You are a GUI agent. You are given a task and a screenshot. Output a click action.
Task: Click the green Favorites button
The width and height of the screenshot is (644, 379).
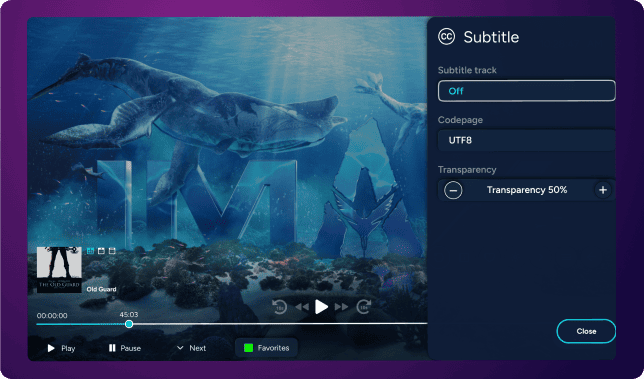pos(267,348)
